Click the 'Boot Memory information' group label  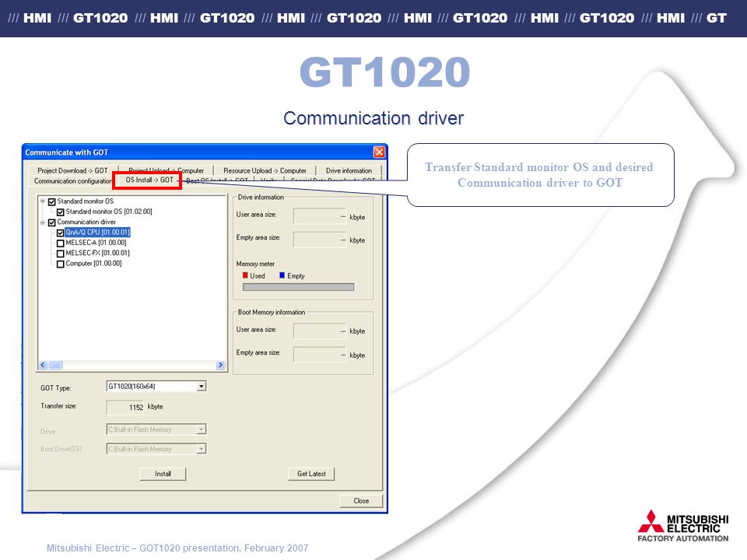[x=271, y=313]
